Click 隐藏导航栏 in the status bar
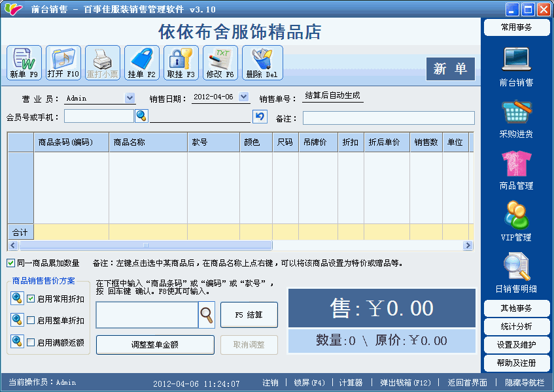554x392 pixels. tap(525, 383)
